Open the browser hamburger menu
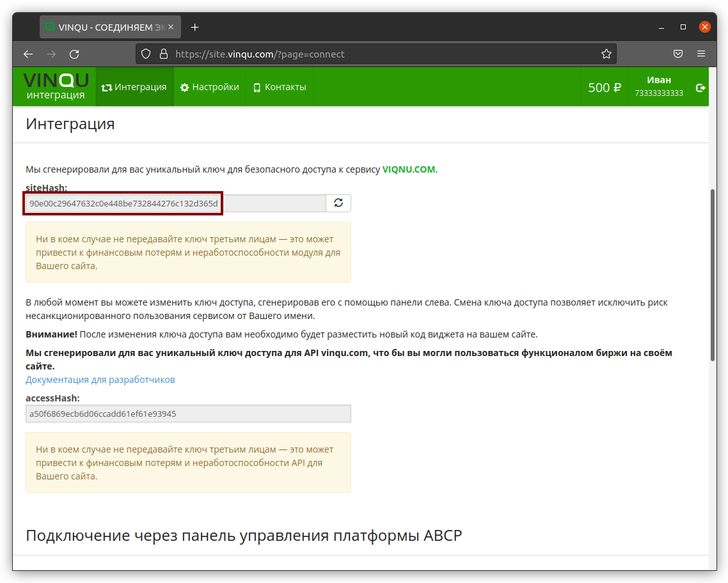728x583 pixels. tap(701, 54)
